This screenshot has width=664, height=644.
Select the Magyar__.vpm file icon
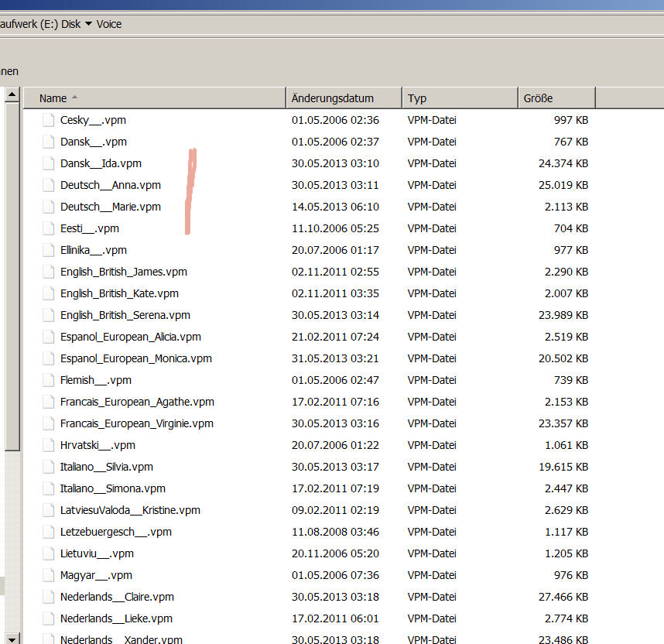click(50, 575)
